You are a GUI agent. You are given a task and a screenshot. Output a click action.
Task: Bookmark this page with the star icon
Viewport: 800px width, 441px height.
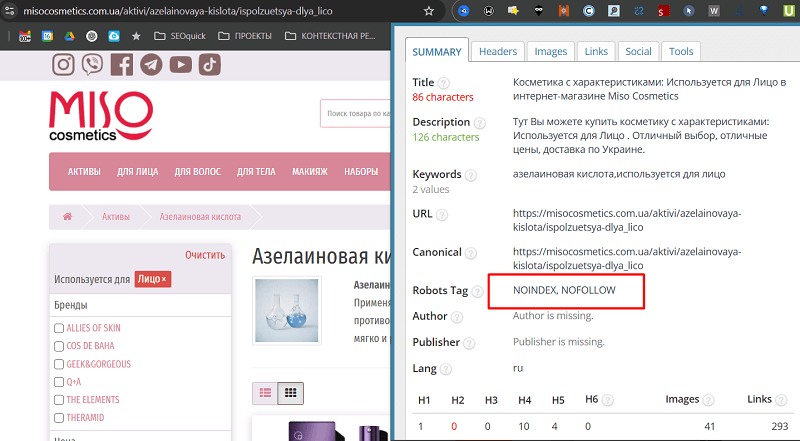pos(429,11)
